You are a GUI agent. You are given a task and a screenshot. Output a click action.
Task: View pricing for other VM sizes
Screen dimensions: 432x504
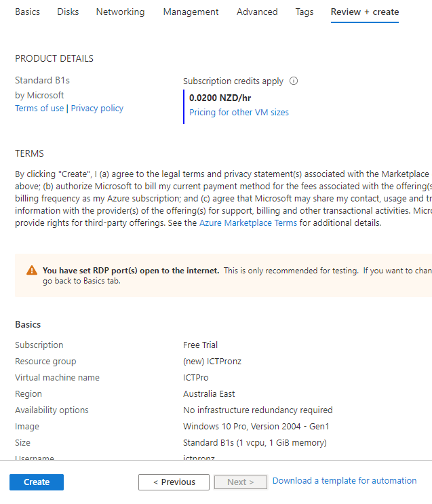coord(239,112)
